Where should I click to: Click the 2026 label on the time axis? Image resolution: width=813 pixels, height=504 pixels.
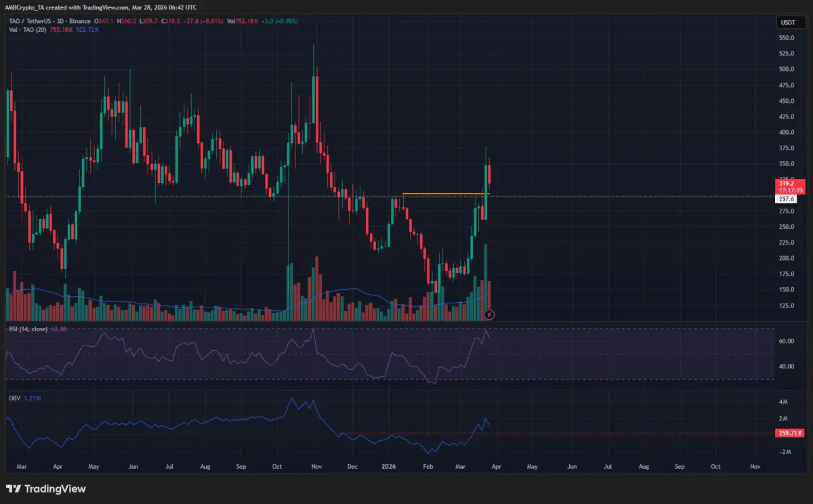coord(389,467)
